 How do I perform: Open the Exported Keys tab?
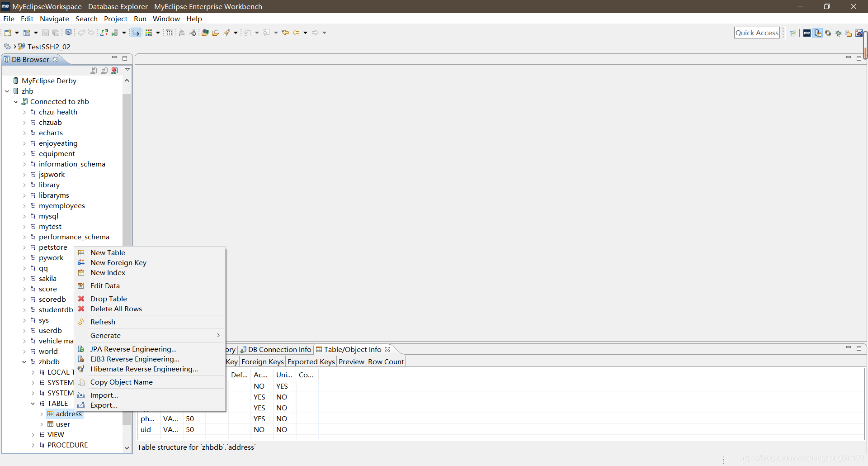pyautogui.click(x=311, y=361)
